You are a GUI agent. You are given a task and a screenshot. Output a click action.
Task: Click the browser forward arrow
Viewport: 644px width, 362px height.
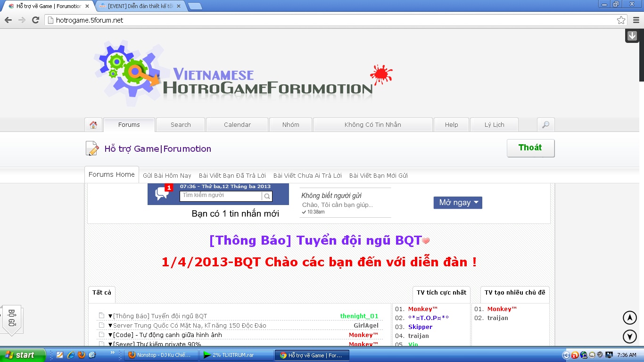[x=22, y=20]
